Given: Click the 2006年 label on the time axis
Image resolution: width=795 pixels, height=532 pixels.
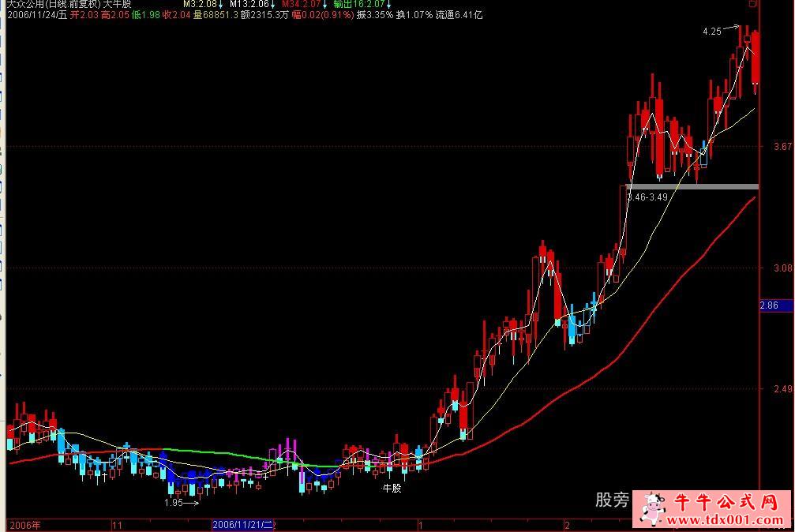Looking at the screenshot, I should pyautogui.click(x=24, y=525).
